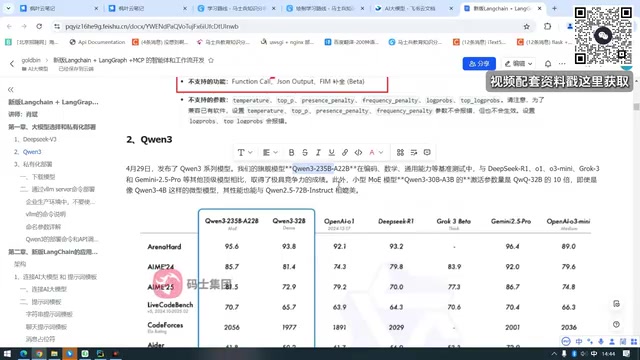
Task: Open Windows Start menu
Action: tap(7, 353)
